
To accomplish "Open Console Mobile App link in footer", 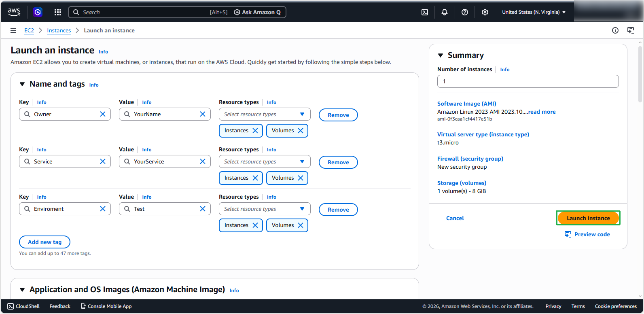I will point(106,306).
